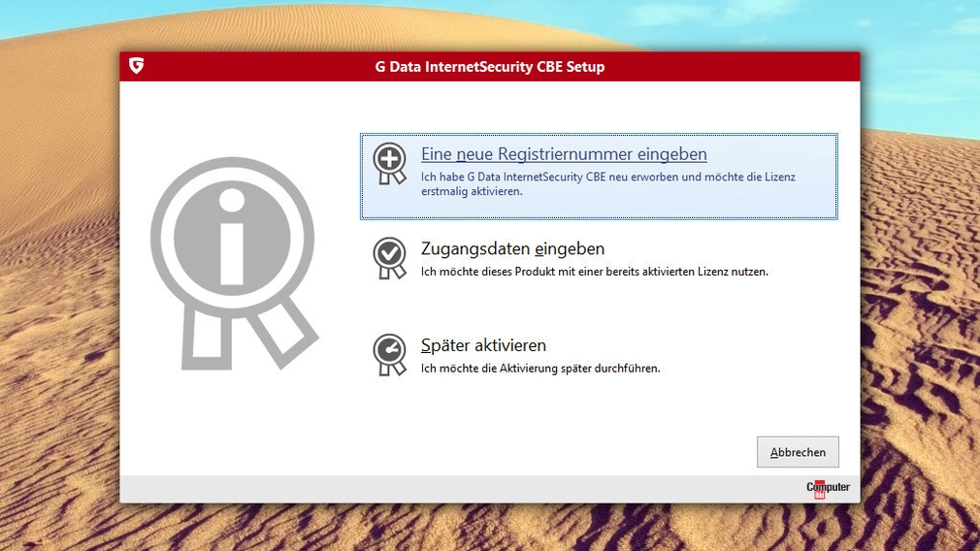The image size is (980, 551).
Task: Click the "G Data InternetSecurity CBE Setup" title text
Action: (489, 67)
